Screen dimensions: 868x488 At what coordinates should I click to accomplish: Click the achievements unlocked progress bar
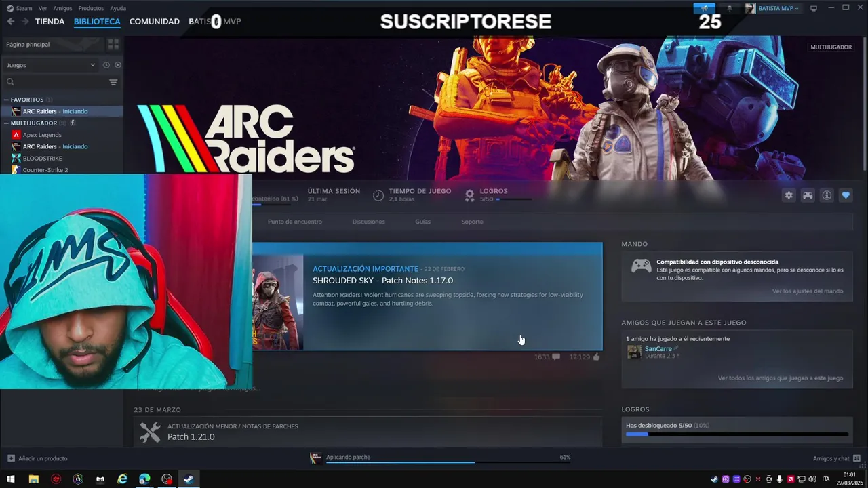(736, 434)
